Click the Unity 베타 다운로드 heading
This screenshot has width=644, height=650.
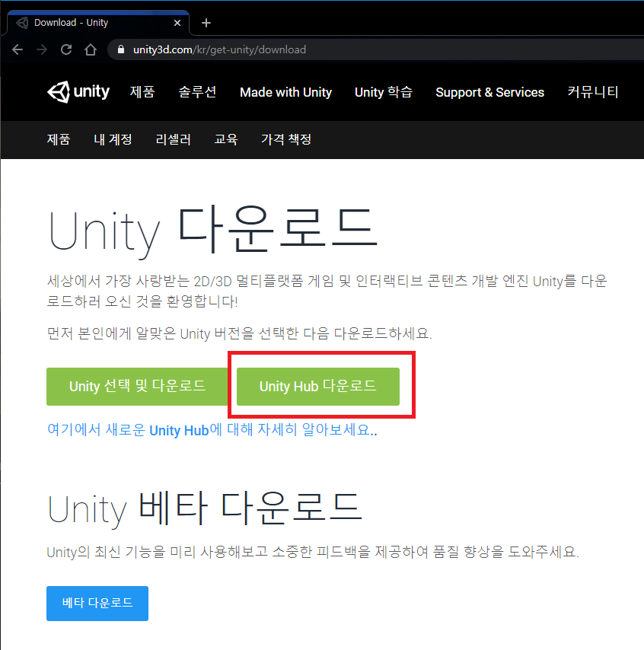point(205,508)
